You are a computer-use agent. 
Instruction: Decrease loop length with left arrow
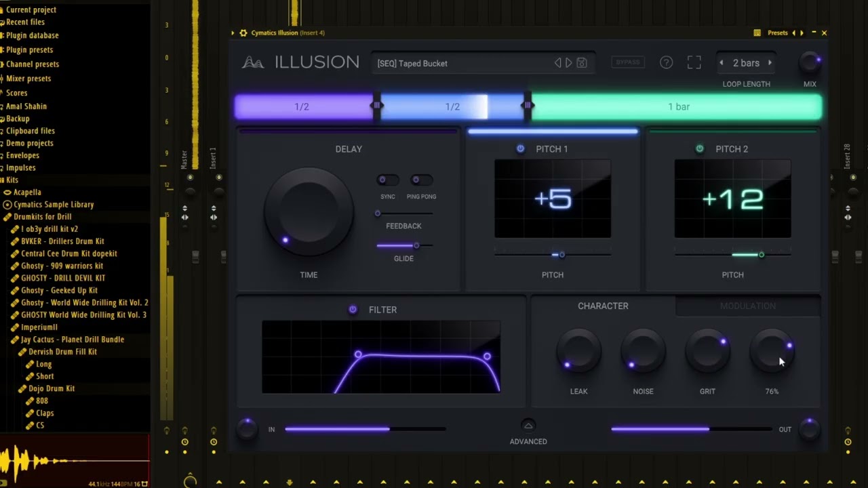721,62
